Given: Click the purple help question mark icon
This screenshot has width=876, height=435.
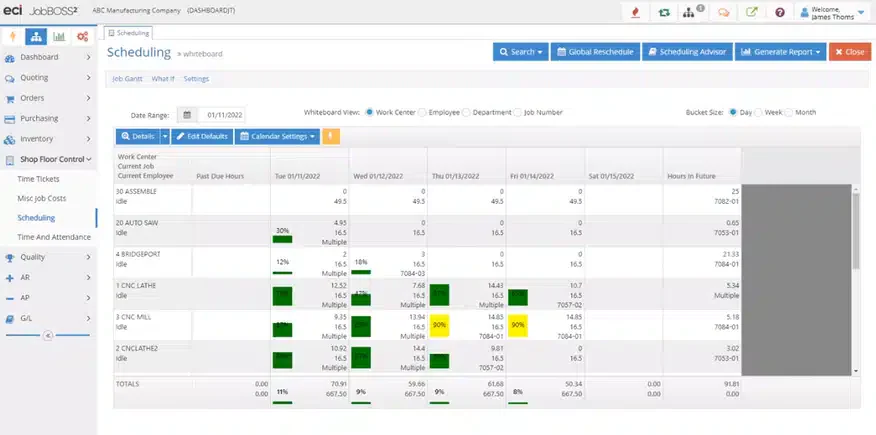Looking at the screenshot, I should (780, 12).
